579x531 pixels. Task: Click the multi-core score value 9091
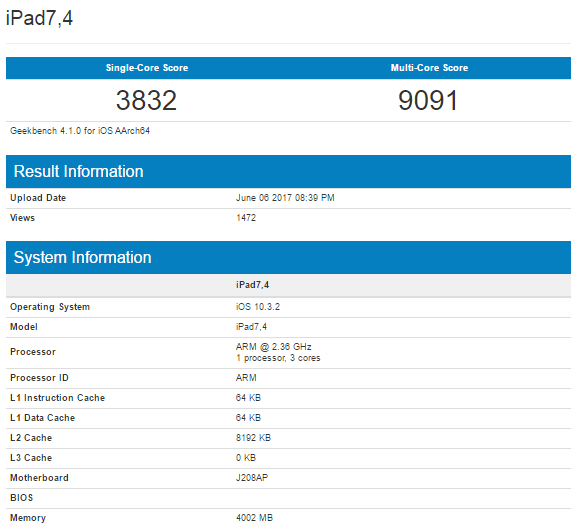(x=428, y=100)
